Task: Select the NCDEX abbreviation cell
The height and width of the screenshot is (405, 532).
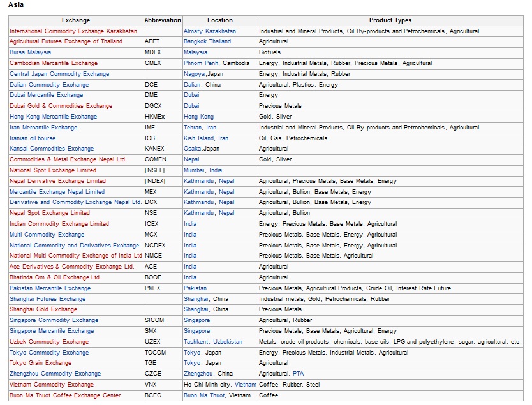Action: pyautogui.click(x=163, y=246)
